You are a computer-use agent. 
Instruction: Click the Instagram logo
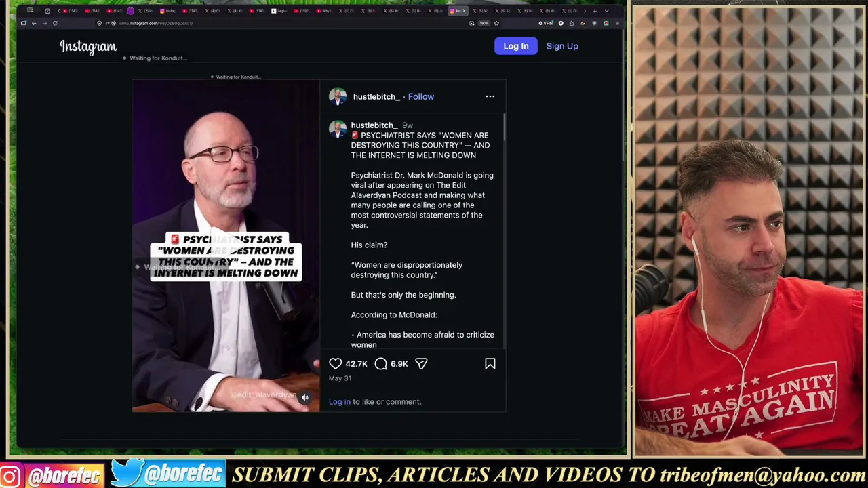coord(88,46)
